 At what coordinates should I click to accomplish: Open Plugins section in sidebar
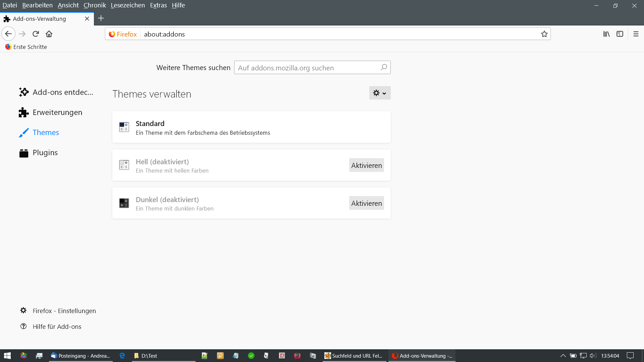tap(45, 153)
